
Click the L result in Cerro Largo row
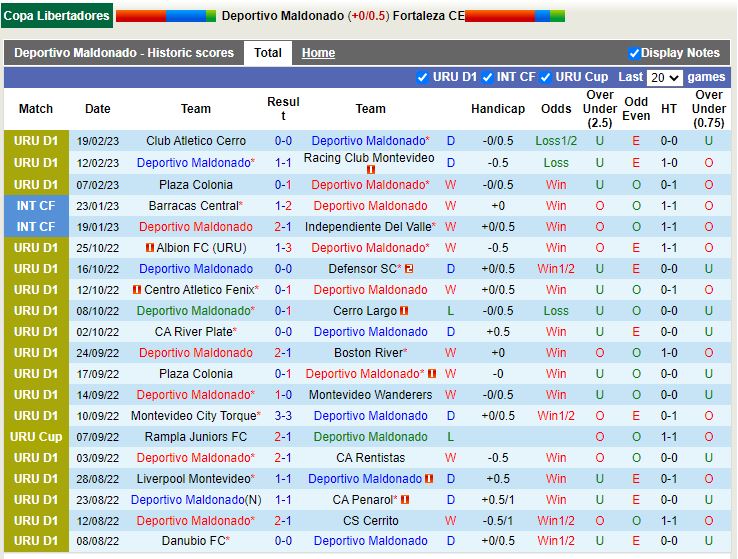click(x=450, y=311)
